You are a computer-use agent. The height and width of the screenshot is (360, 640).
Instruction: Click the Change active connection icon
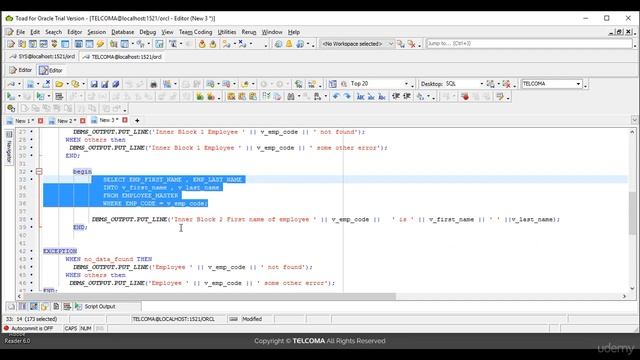11,84
